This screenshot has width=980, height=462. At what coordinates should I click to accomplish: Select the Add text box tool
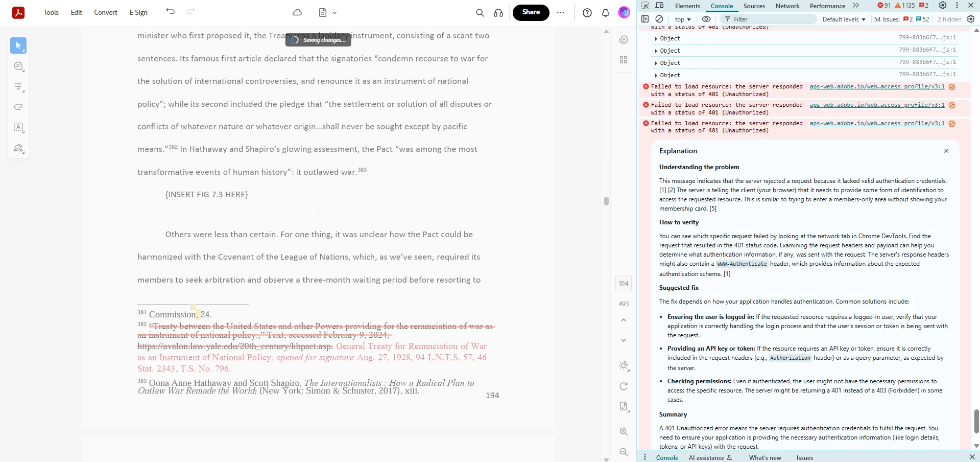[x=18, y=127]
